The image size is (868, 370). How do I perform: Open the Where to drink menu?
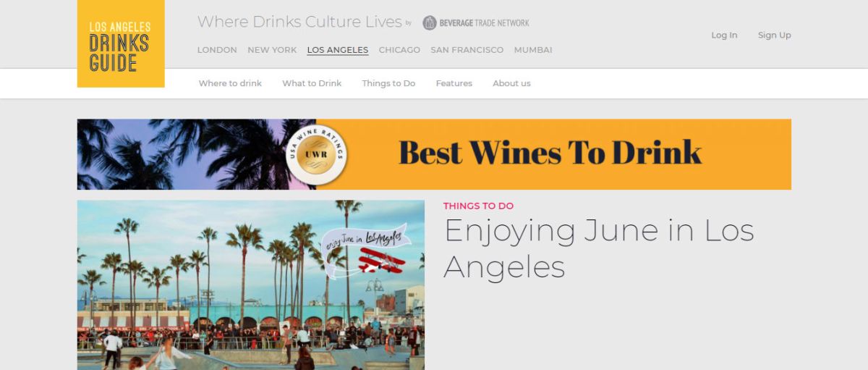click(x=230, y=83)
